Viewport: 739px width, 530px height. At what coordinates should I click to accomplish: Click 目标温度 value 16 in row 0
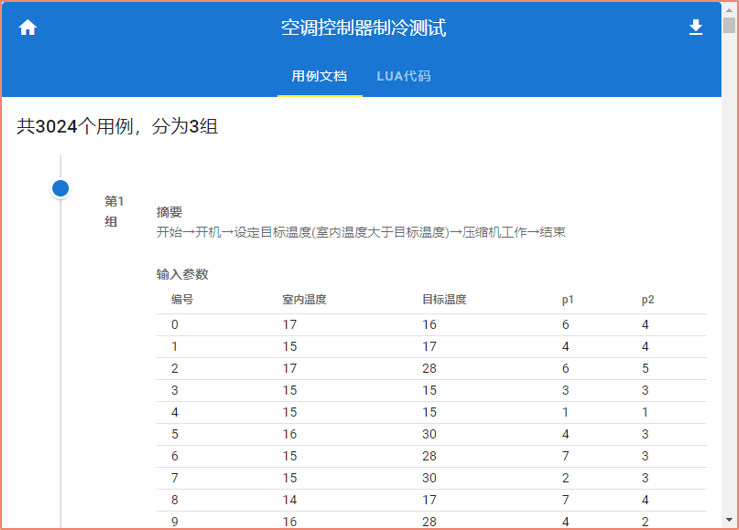(x=429, y=325)
